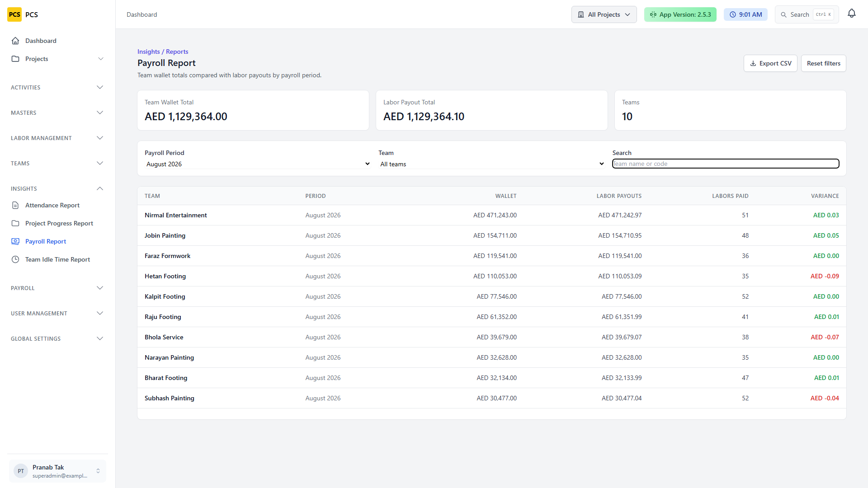Open the global Search box

coord(807,14)
